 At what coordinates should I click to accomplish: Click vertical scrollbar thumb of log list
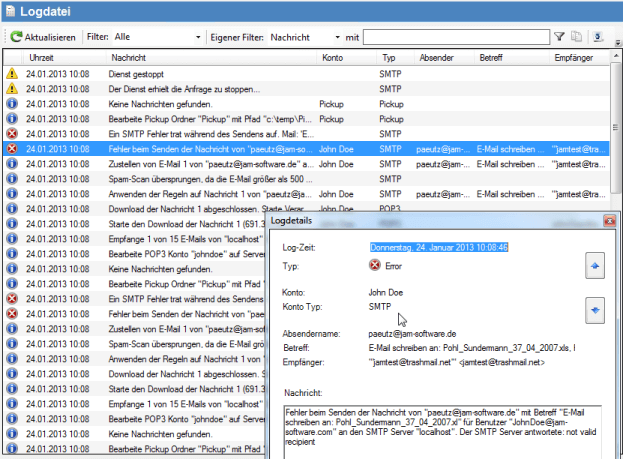coord(616,127)
